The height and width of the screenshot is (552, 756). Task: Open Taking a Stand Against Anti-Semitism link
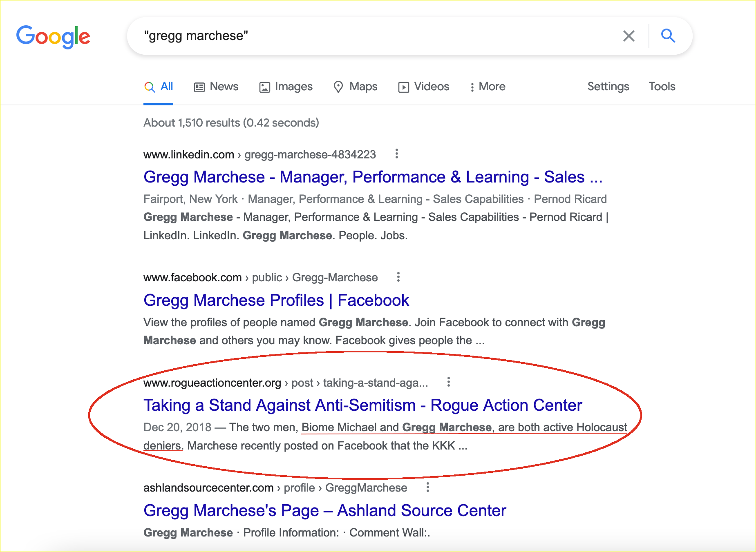coord(363,405)
